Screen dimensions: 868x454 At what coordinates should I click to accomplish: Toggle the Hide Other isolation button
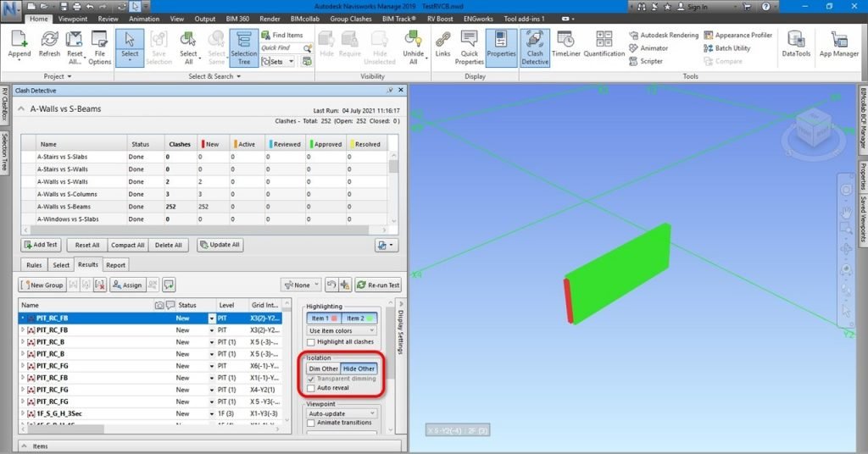[359, 368]
